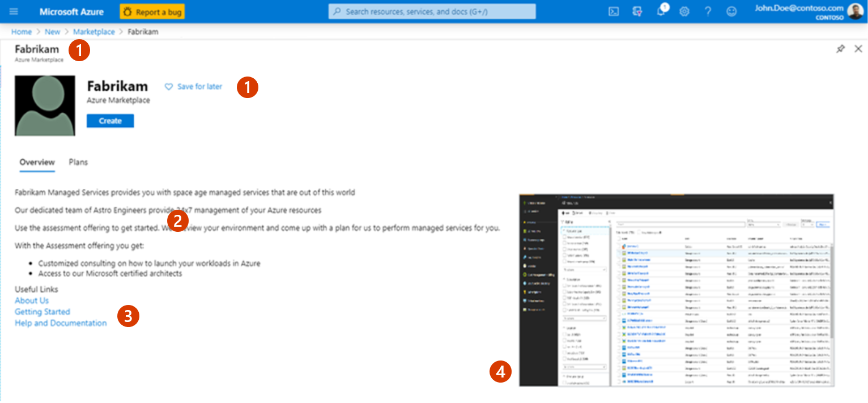868x403 pixels.
Task: Select the Overview tab
Action: tap(37, 162)
